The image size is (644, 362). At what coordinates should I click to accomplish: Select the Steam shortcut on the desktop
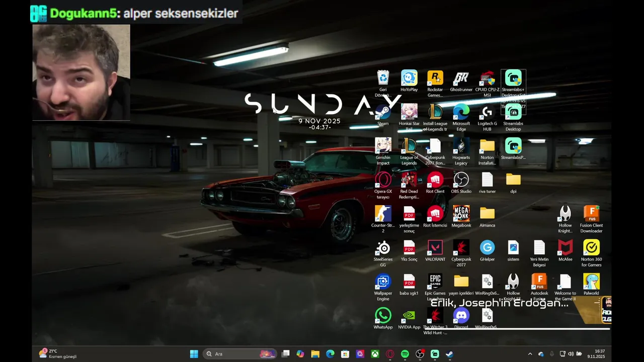pyautogui.click(x=383, y=115)
